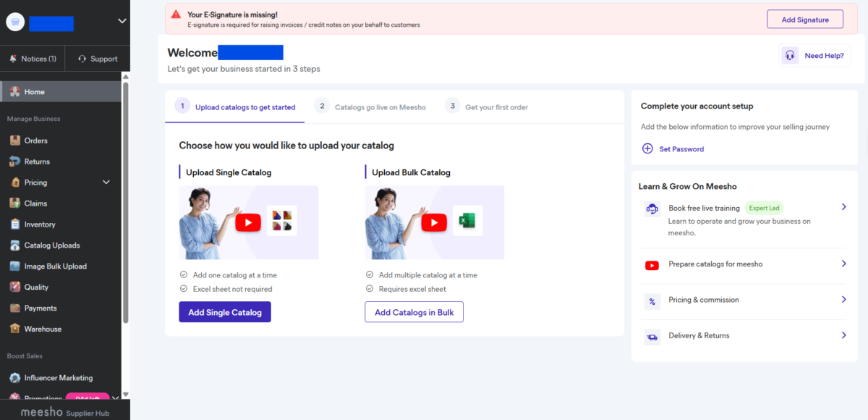The image size is (868, 420).
Task: Click the Support headset icon
Action: point(82,59)
